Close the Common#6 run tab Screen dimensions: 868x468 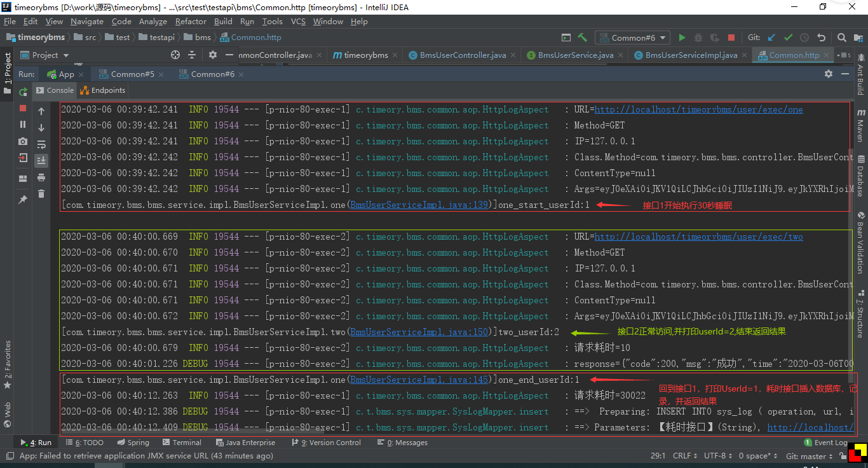pyautogui.click(x=242, y=74)
